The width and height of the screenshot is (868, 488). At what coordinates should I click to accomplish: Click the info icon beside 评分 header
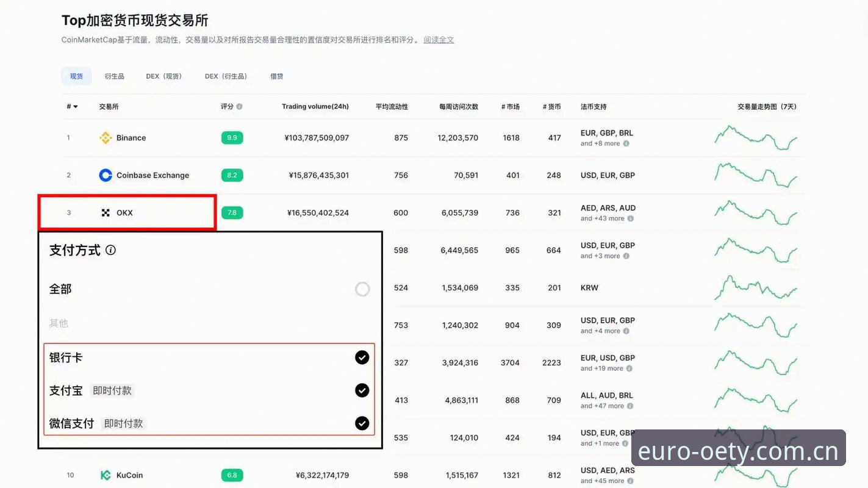[x=239, y=107]
